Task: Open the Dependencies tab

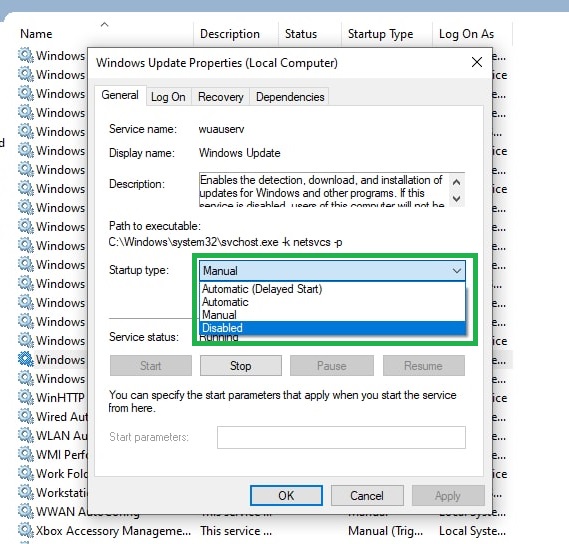Action: 290,97
